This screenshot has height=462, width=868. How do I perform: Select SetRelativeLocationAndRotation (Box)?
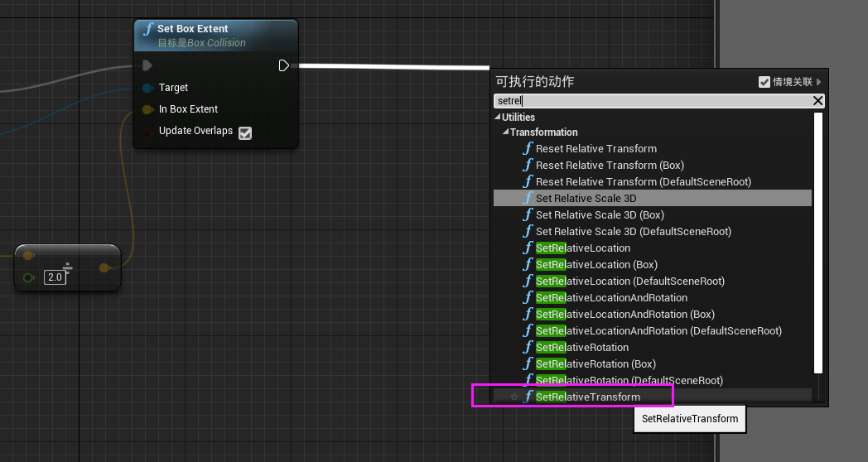point(625,315)
